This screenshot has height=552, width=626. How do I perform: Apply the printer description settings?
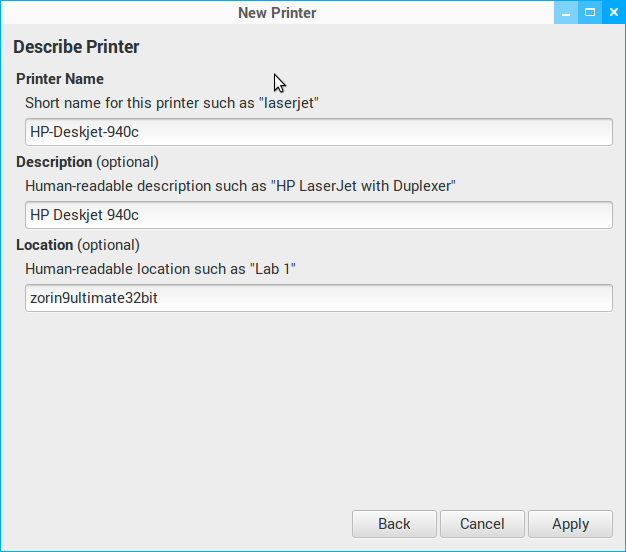coord(570,524)
